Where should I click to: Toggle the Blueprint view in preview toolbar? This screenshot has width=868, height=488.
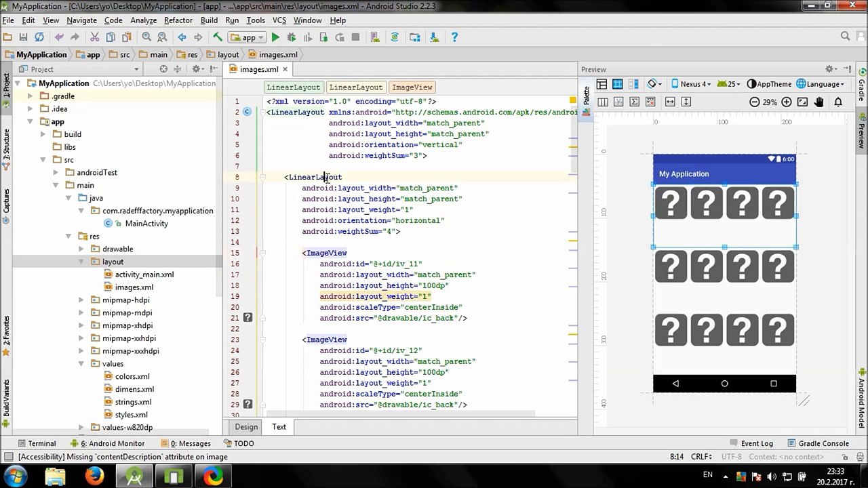[618, 84]
